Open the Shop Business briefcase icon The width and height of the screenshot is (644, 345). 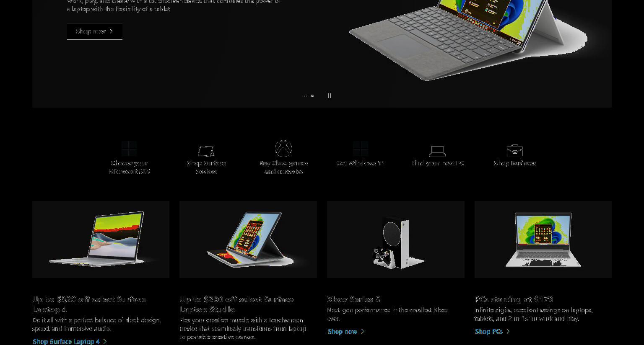(x=515, y=150)
